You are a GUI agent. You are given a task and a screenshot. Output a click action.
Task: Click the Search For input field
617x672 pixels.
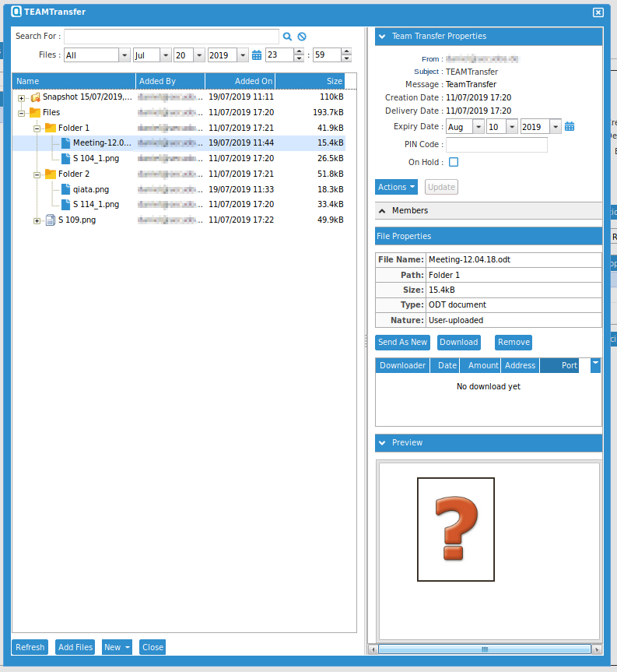tap(171, 37)
